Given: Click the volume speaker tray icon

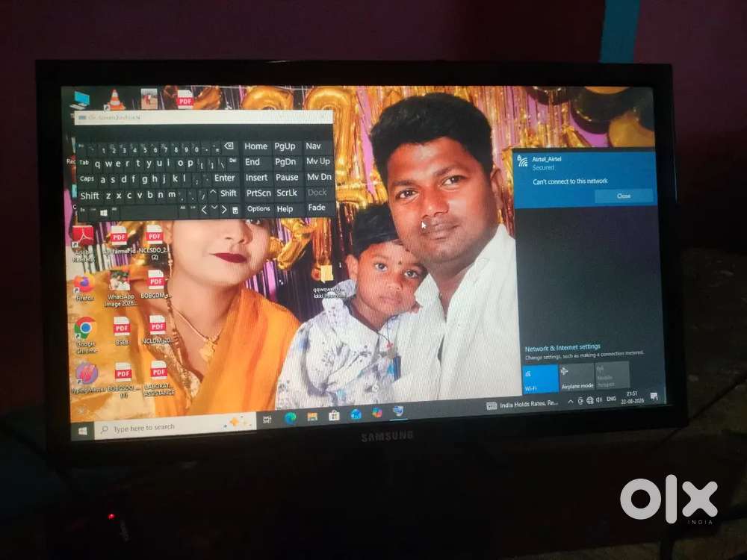Looking at the screenshot, I should pos(599,399).
